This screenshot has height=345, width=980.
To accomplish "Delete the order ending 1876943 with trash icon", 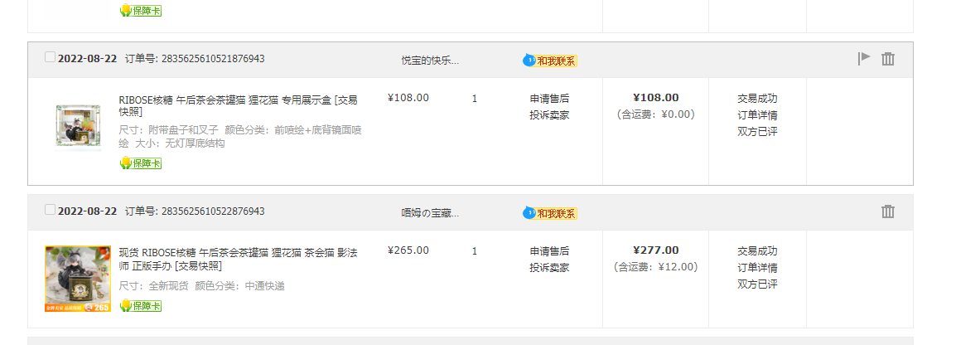I will coord(888,59).
